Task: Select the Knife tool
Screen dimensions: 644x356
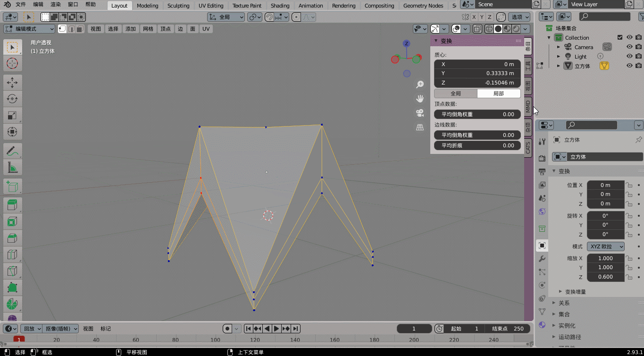Action: [x=13, y=271]
